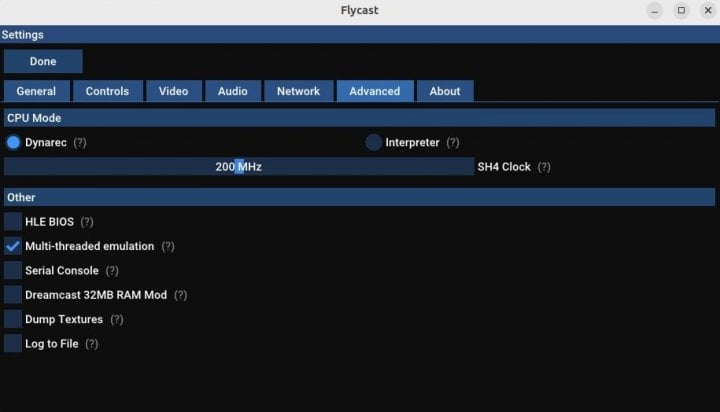
Task: Open the Controls tab
Action: [107, 91]
